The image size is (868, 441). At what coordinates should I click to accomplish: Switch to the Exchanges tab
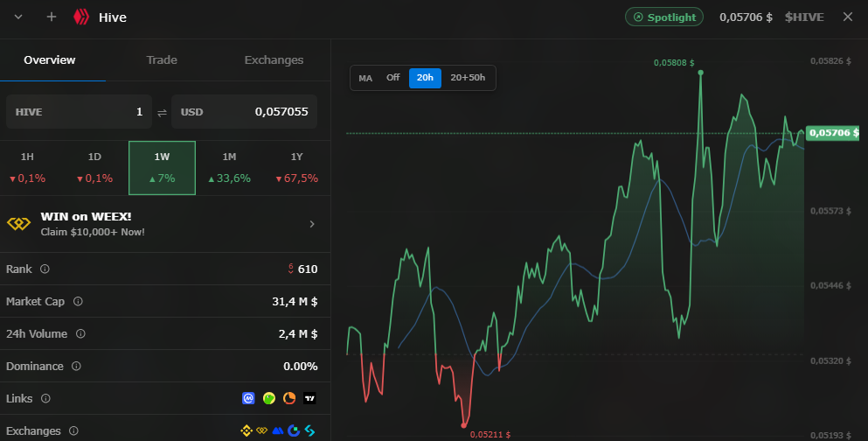[274, 59]
